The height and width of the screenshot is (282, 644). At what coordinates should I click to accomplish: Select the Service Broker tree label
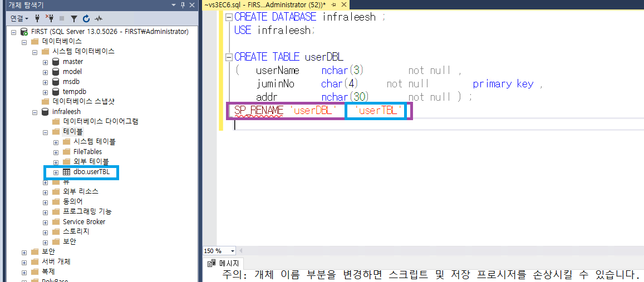pos(84,222)
